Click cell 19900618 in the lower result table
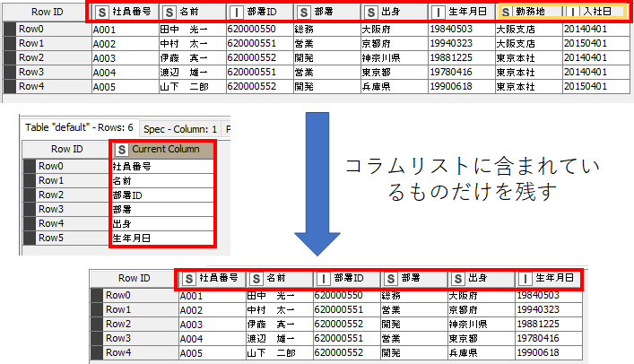Viewport: 634px width, 364px height. (x=549, y=352)
